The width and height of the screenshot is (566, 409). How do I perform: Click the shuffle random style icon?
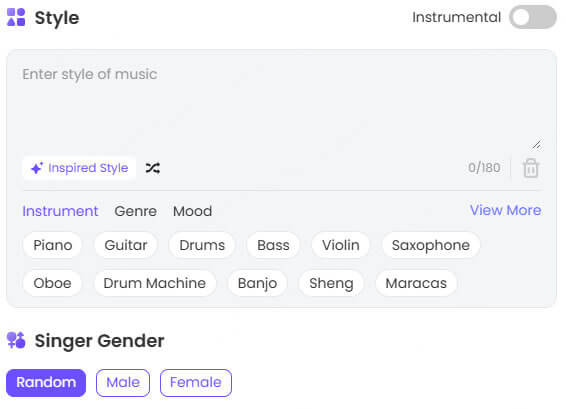pos(153,168)
